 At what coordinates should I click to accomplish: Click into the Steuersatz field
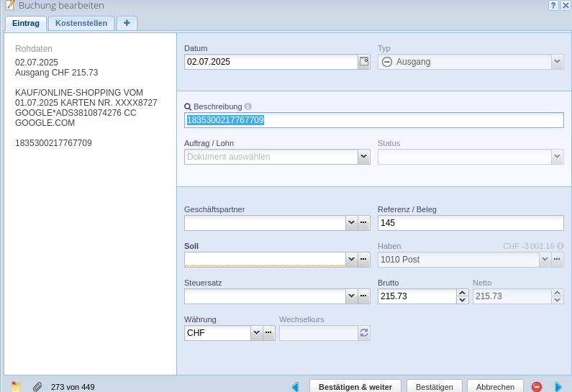pyautogui.click(x=265, y=296)
